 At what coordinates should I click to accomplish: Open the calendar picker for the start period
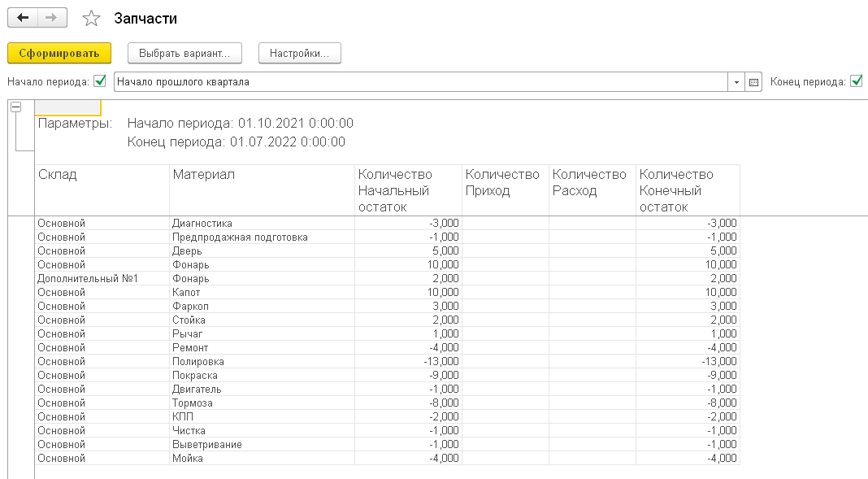753,82
